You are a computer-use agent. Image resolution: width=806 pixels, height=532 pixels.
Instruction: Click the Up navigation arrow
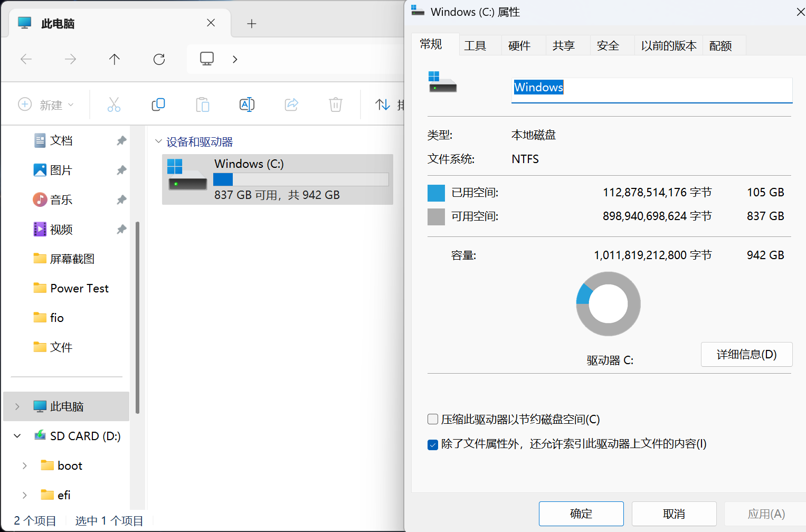[x=114, y=59]
